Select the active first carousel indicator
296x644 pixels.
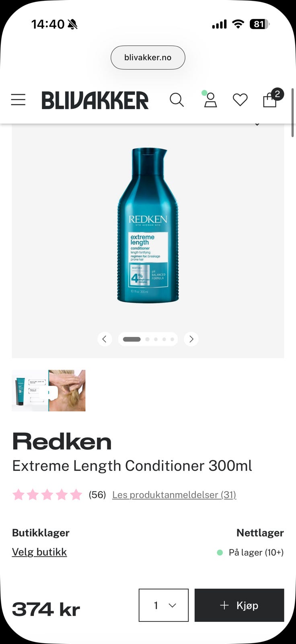[132, 339]
